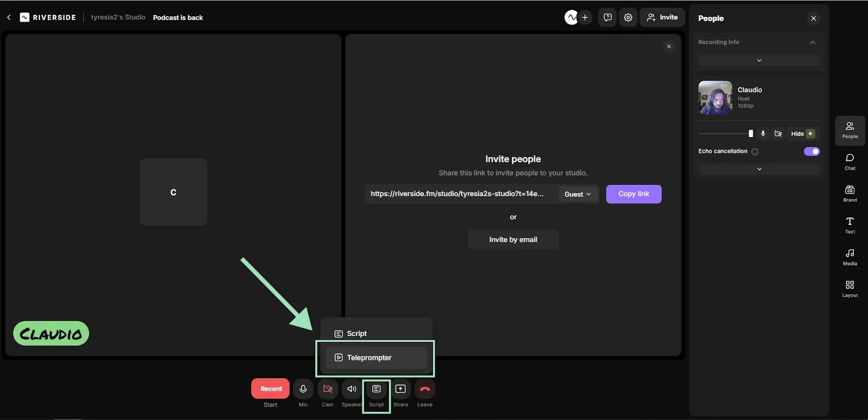
Task: Open the Chat panel in sidebar
Action: click(x=850, y=161)
